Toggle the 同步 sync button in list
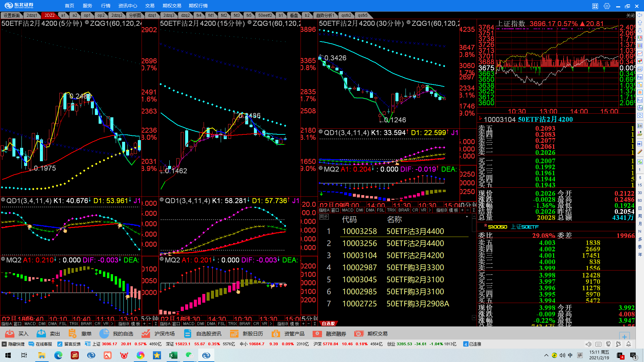This screenshot has width=644, height=362. pos(324,217)
